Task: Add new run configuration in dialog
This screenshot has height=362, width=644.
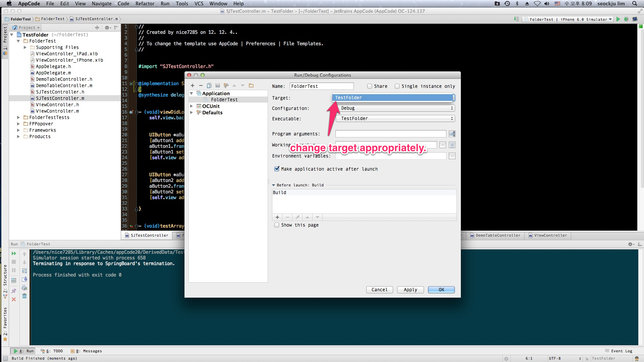Action: (193, 85)
